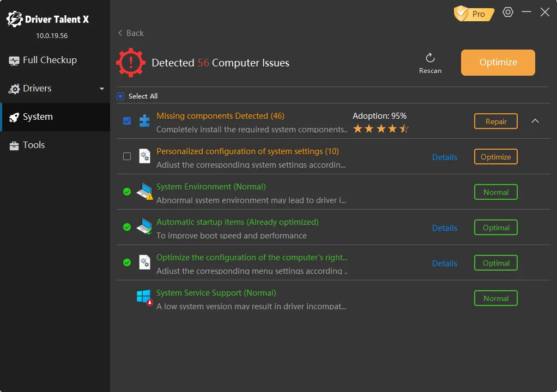
Task: Open Details for Personalized configuration
Action: click(x=444, y=157)
